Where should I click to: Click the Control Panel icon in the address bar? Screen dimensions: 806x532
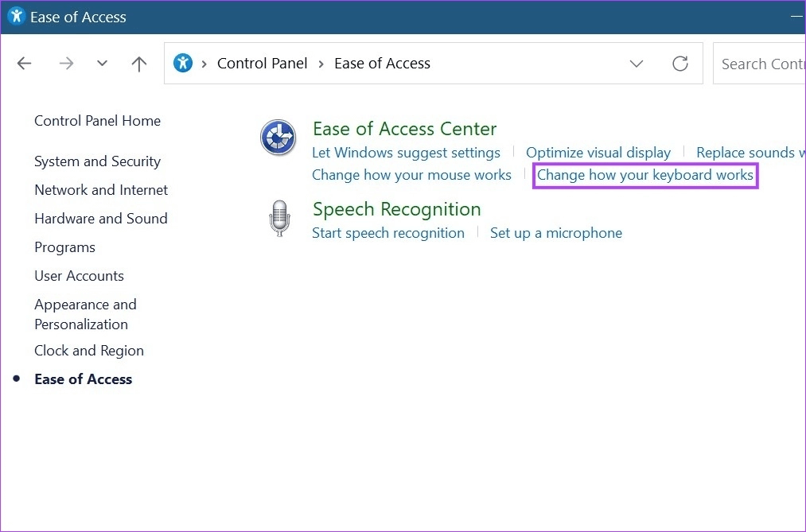(x=184, y=63)
